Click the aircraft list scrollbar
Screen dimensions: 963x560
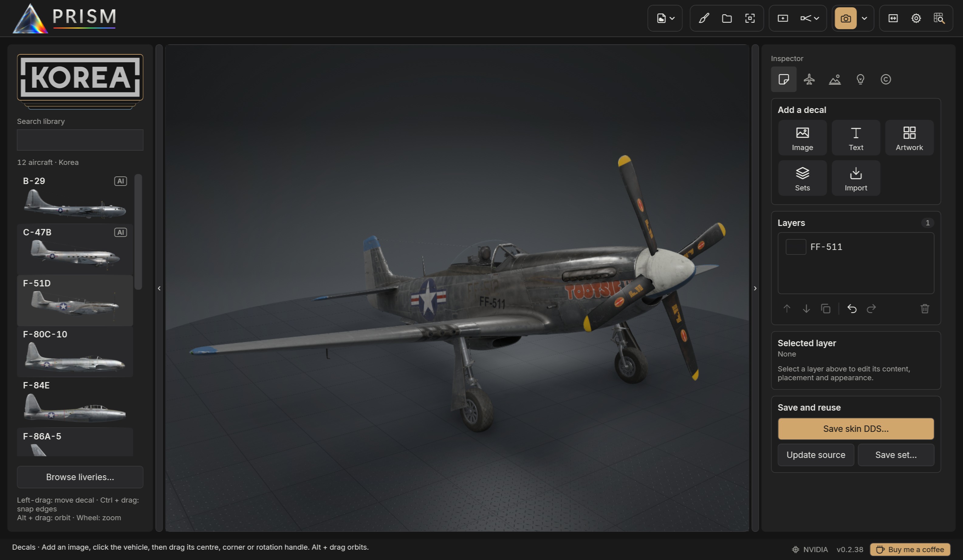(138, 232)
